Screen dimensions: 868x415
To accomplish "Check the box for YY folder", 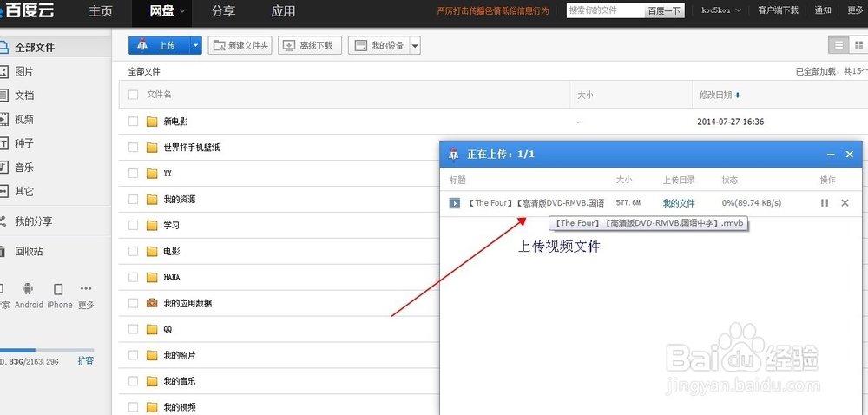I will coord(133,173).
